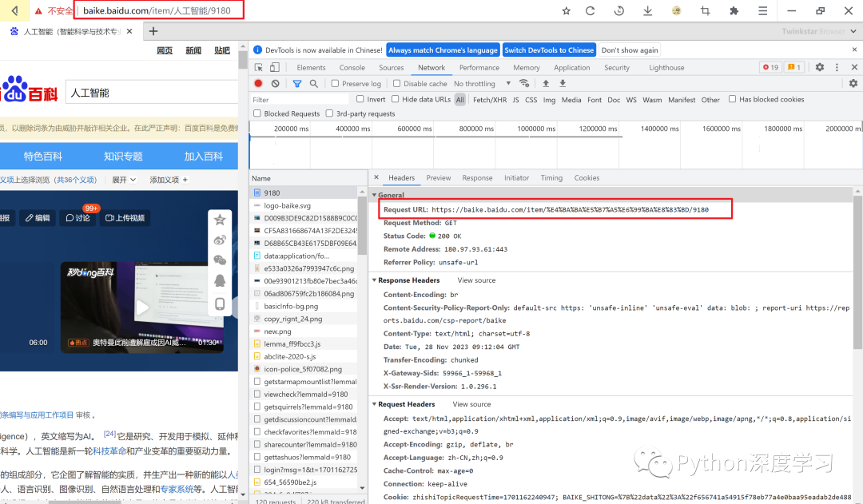Screen dimensions: 863x504
Task: Click in the network Filter input field
Action: (300, 100)
